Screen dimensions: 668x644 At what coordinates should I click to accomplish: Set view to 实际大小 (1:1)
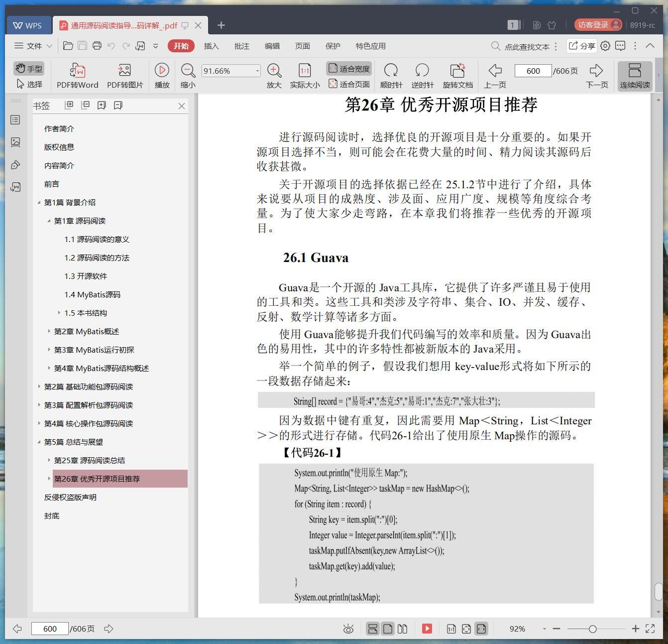[305, 76]
